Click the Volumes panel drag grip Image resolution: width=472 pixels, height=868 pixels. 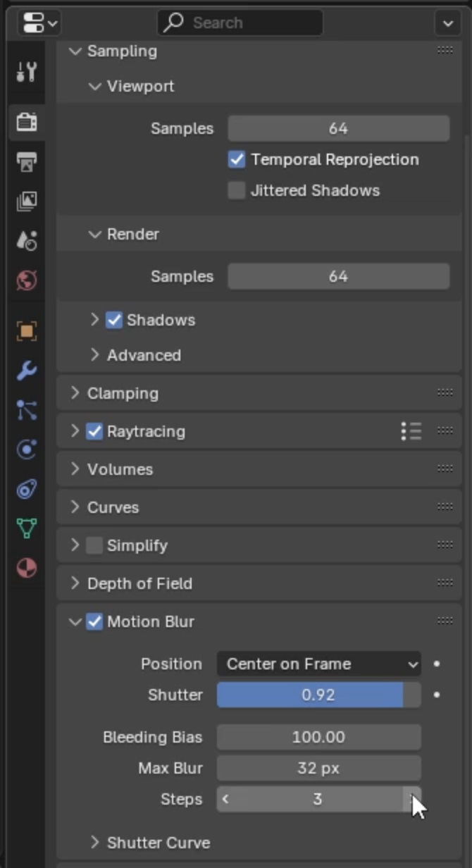445,469
